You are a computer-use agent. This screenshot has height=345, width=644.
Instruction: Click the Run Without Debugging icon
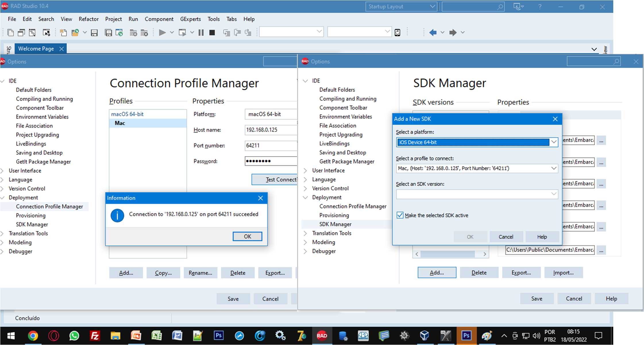point(182,32)
